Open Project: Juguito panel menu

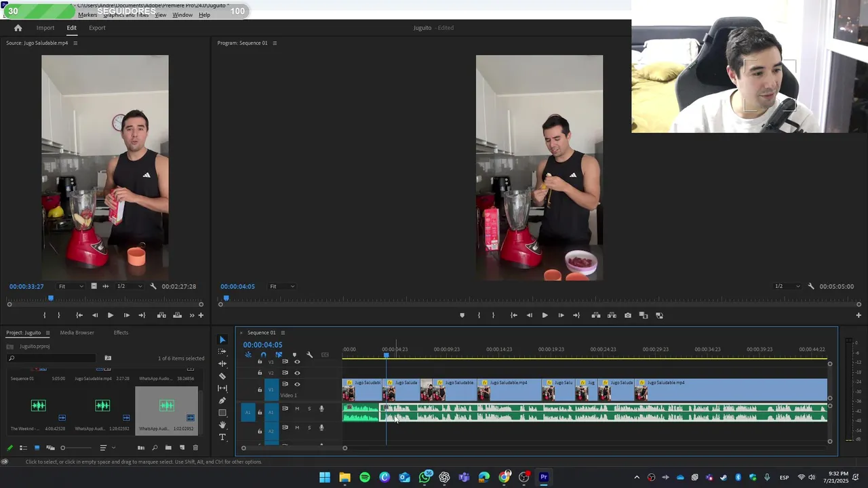tap(47, 333)
